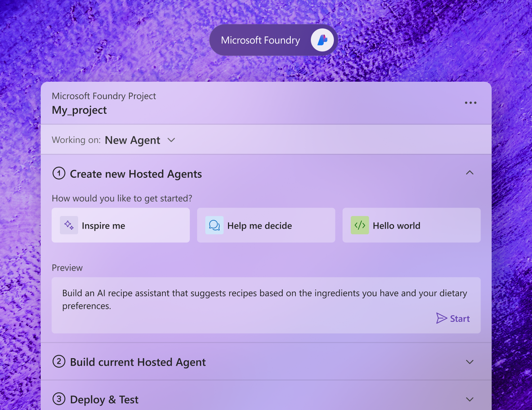
Task: Expand the Build current Hosted Agent section
Action: [470, 362]
